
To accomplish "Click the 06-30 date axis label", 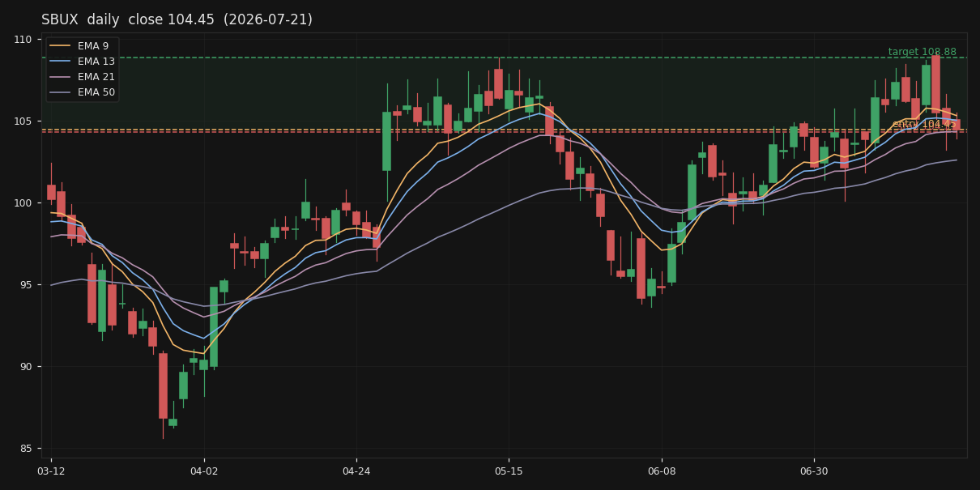I will (x=814, y=471).
